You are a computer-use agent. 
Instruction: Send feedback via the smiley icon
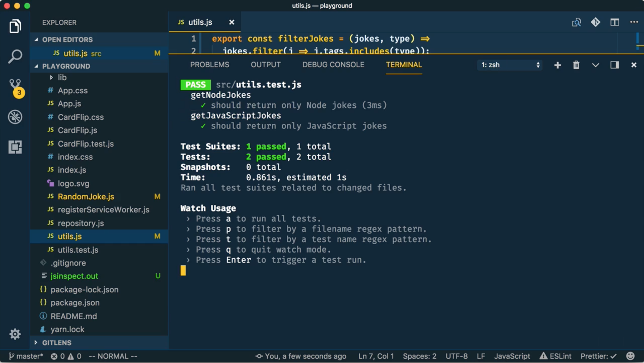coord(630,356)
